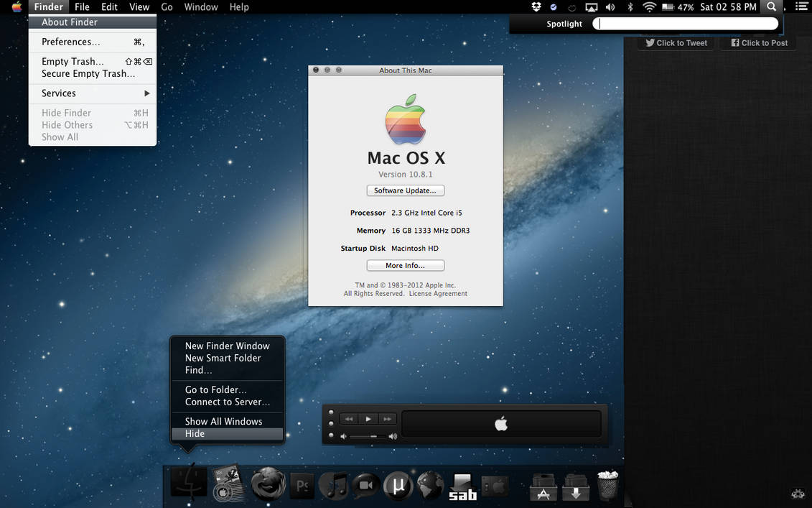Select New Smart Folder in Dock menu
Image resolution: width=812 pixels, height=508 pixels.
tap(228, 359)
